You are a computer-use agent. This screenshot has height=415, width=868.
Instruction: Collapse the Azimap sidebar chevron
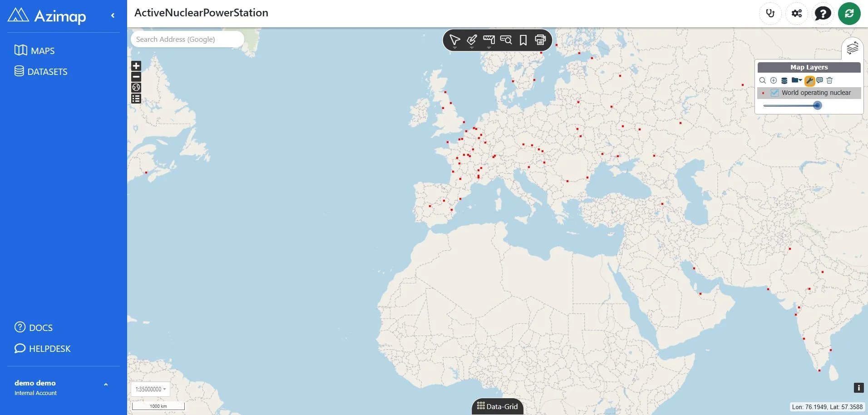pos(113,15)
